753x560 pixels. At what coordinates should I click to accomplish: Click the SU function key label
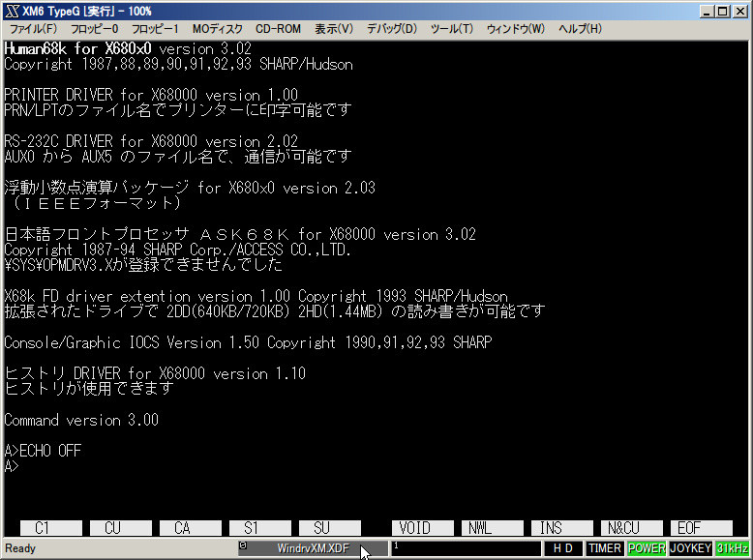tap(329, 528)
